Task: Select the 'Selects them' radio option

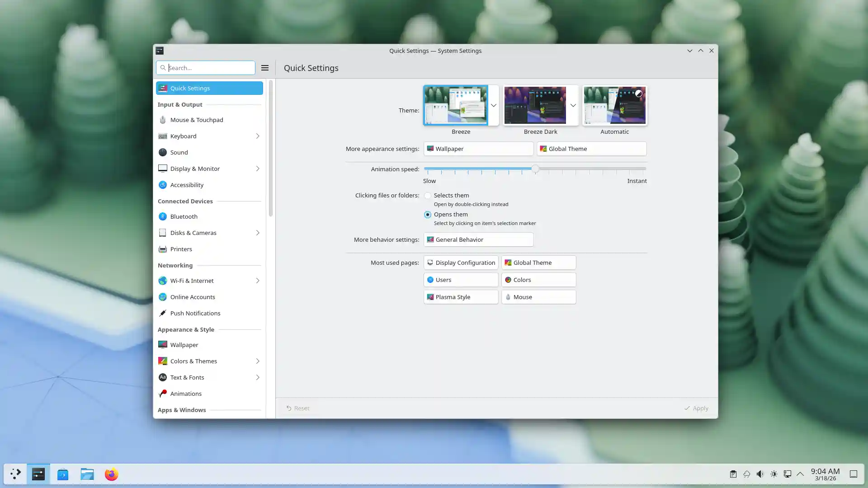Action: click(x=428, y=196)
